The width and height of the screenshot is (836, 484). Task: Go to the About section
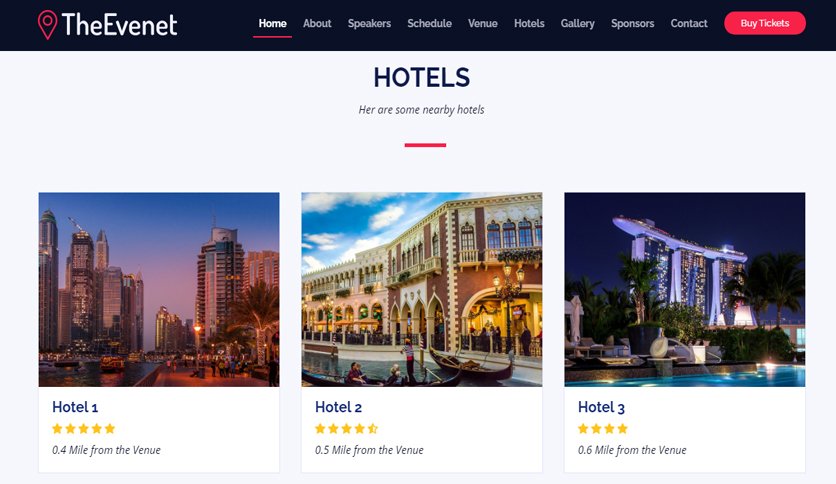[x=317, y=23]
